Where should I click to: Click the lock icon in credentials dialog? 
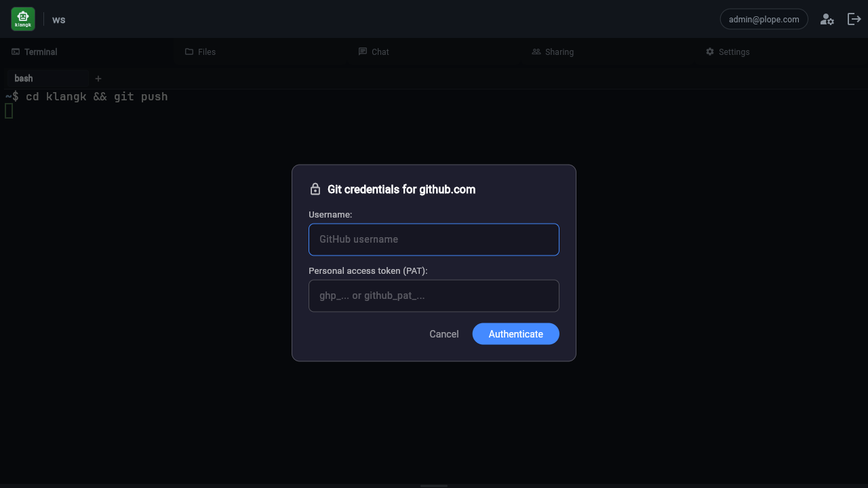(315, 189)
